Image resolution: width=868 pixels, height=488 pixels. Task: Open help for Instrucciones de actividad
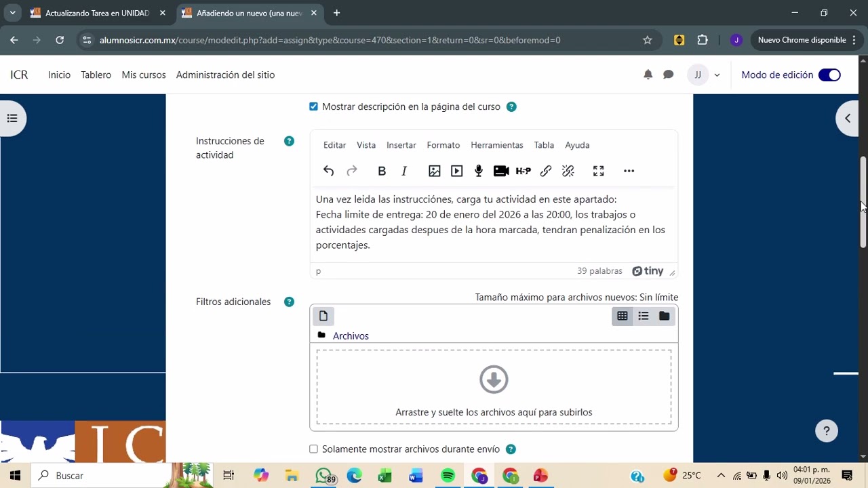(289, 141)
